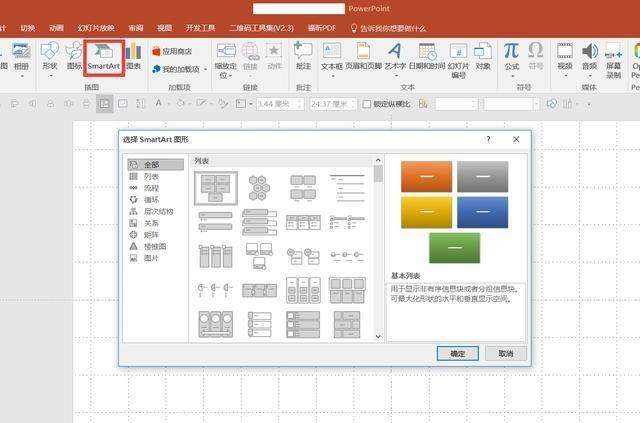Viewport: 640px width, 423px height.
Task: Insert 音频 audio with the speaker icon
Action: (x=589, y=57)
